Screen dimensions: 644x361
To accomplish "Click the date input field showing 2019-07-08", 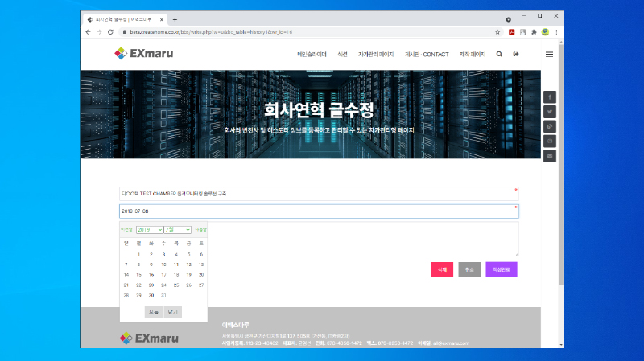I will [319, 211].
